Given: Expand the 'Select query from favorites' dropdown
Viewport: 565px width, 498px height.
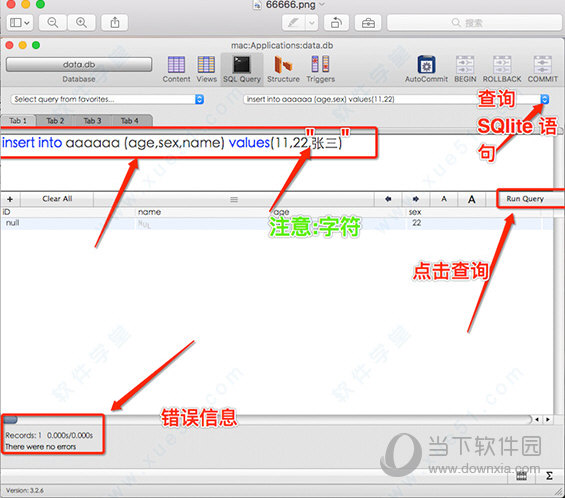Looking at the screenshot, I should [107, 99].
